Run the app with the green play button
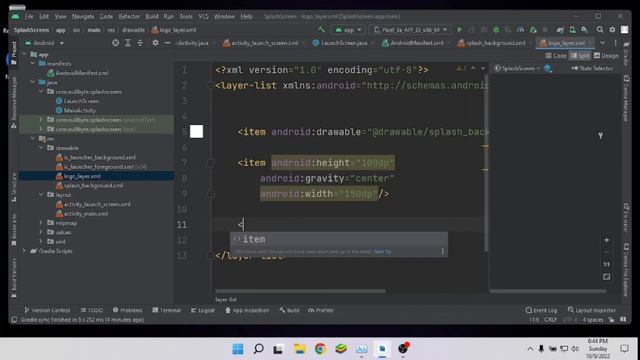 (x=460, y=30)
